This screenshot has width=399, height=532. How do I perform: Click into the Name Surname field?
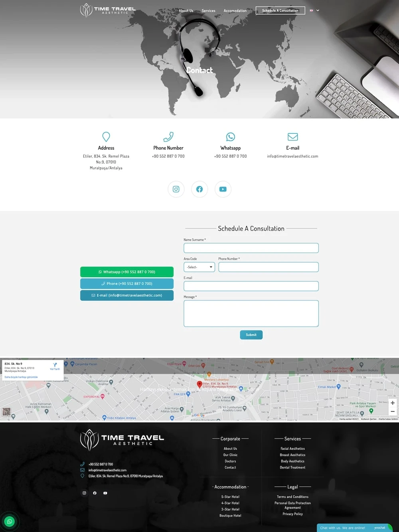tap(251, 248)
